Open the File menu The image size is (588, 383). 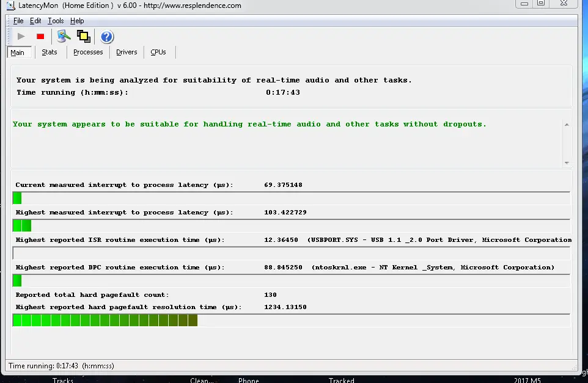click(18, 21)
